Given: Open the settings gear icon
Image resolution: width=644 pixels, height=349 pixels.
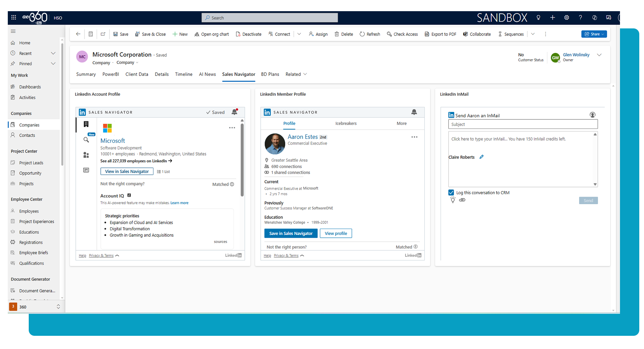Looking at the screenshot, I should point(567,18).
